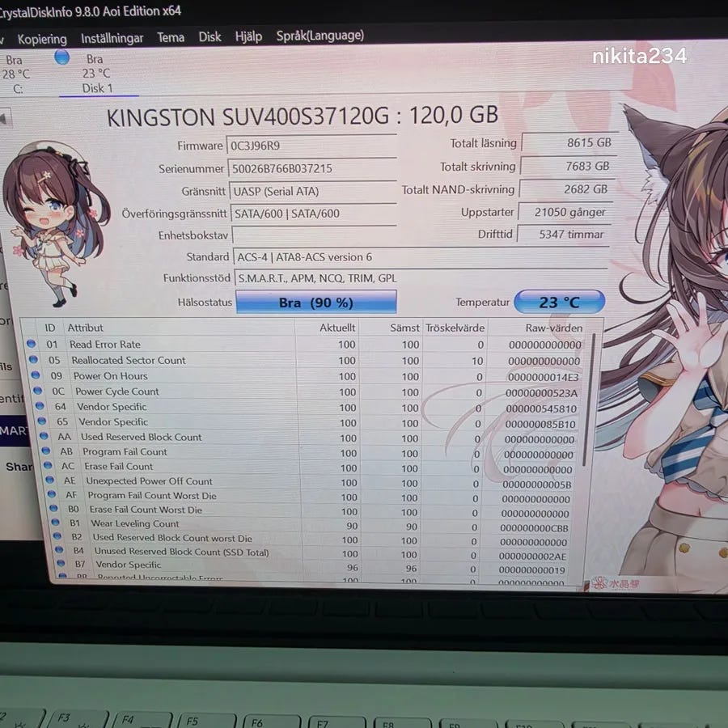Image resolution: width=728 pixels, height=728 pixels.
Task: Open the Språk(Language) menu
Action: (320, 36)
